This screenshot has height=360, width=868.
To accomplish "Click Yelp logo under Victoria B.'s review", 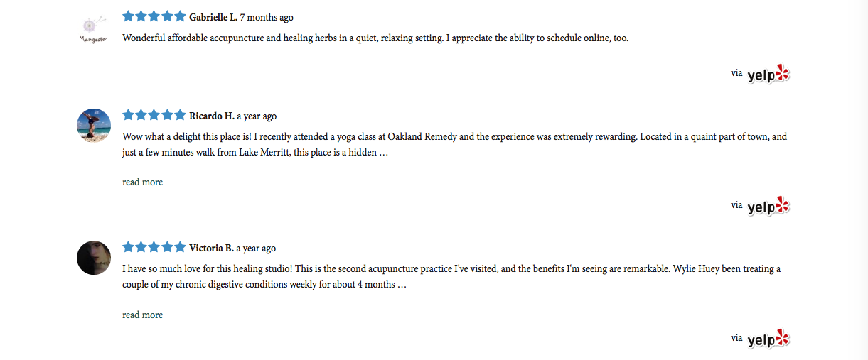I will coord(768,339).
